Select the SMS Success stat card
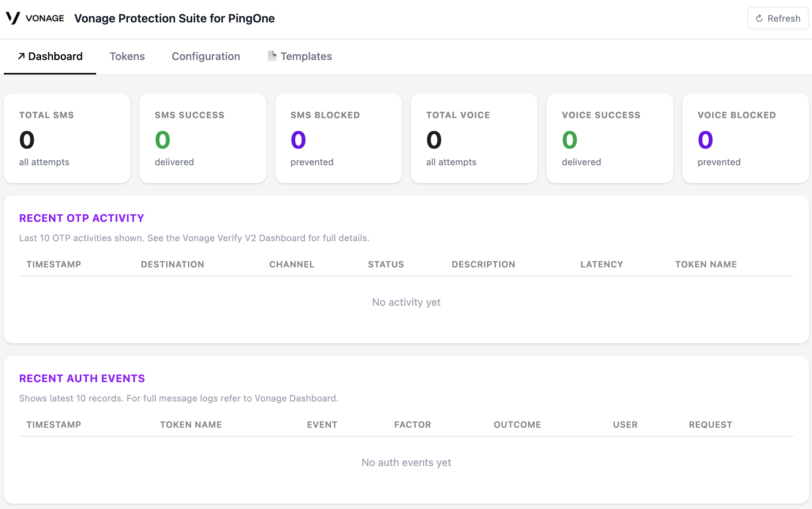Screen dimensions: 812x509 click(x=202, y=138)
